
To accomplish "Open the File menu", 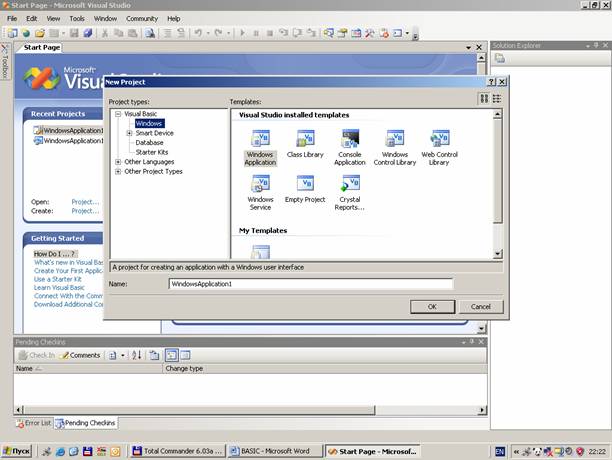I will click(12, 19).
